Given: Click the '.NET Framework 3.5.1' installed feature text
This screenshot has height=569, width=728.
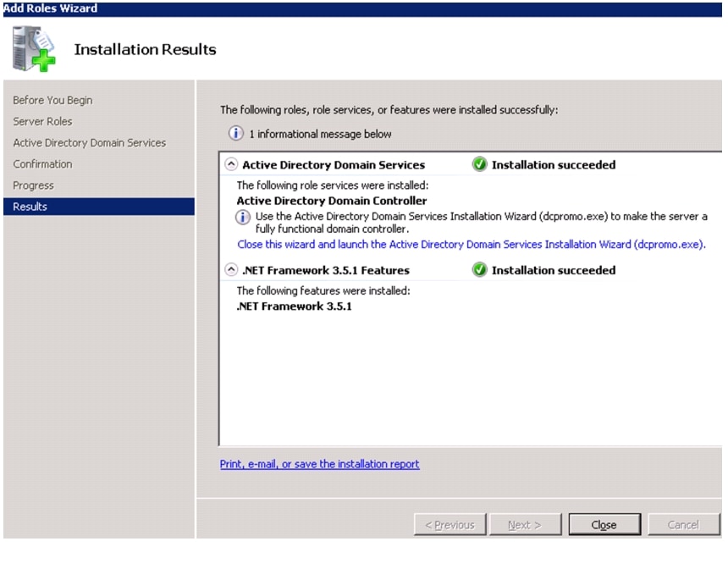Looking at the screenshot, I should click(x=294, y=307).
